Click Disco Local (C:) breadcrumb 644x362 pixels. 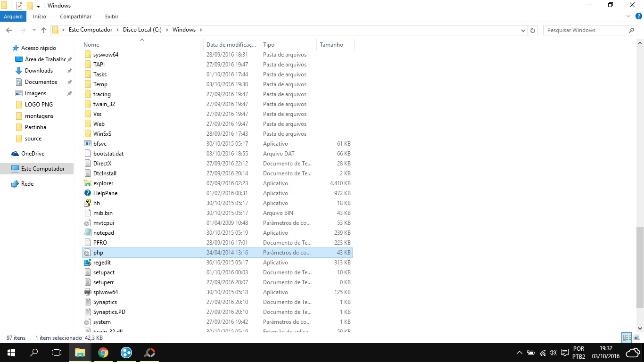(x=142, y=30)
